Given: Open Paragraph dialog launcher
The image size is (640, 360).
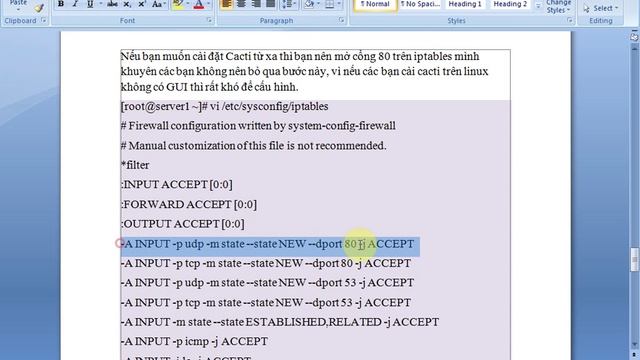Looking at the screenshot, I should click(341, 20).
